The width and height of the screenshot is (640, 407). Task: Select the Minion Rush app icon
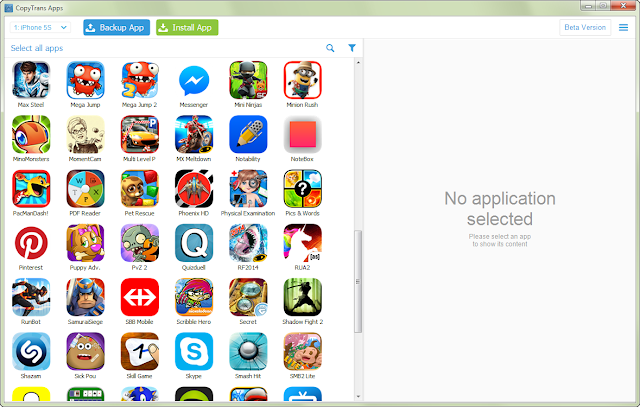click(x=302, y=80)
